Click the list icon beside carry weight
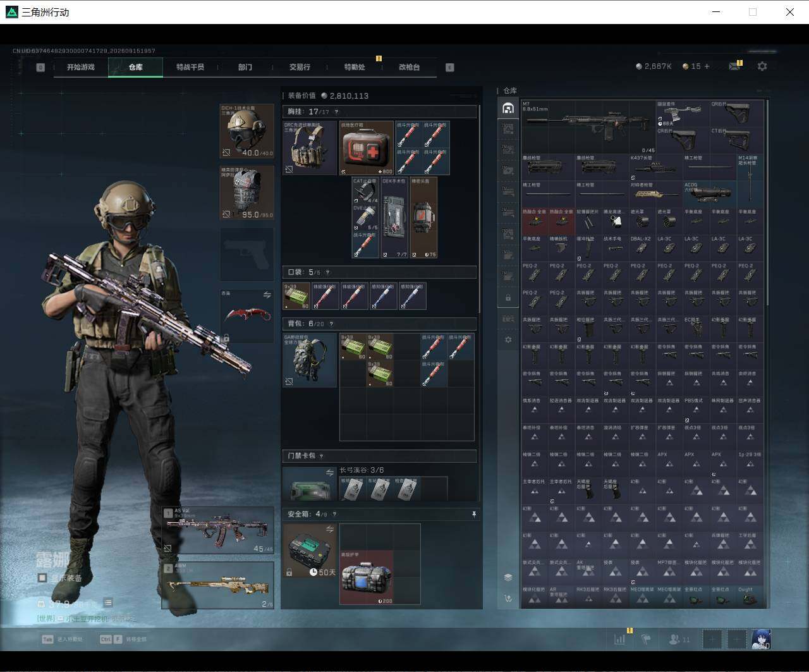The height and width of the screenshot is (672, 809). 109,603
